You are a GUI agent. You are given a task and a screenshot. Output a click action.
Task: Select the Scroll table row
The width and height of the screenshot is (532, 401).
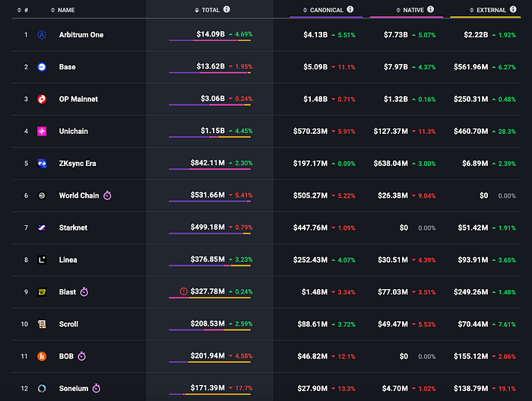tap(266, 324)
